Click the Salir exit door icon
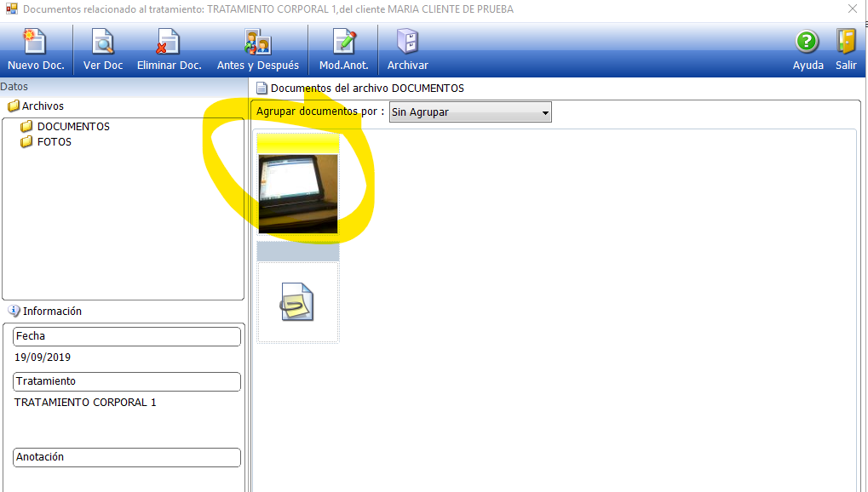The width and height of the screenshot is (868, 492). [846, 42]
